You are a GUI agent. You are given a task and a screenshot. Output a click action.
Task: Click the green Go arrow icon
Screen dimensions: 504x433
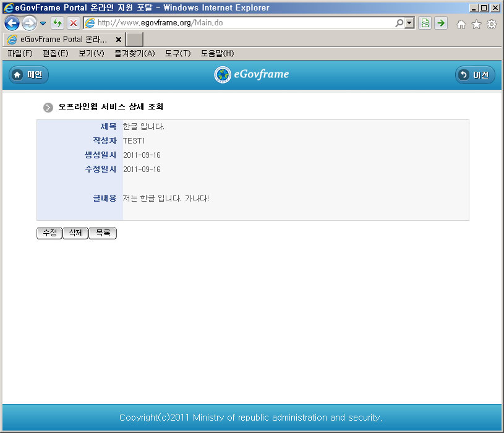point(440,24)
